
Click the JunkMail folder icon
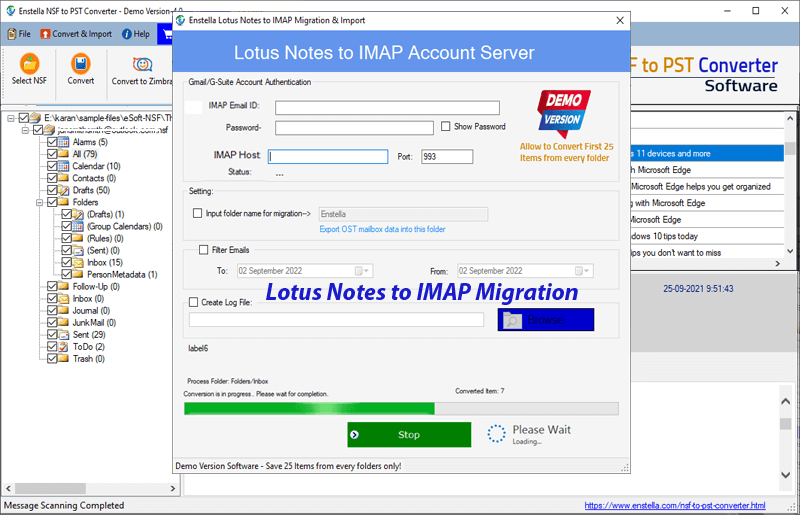coord(63,323)
